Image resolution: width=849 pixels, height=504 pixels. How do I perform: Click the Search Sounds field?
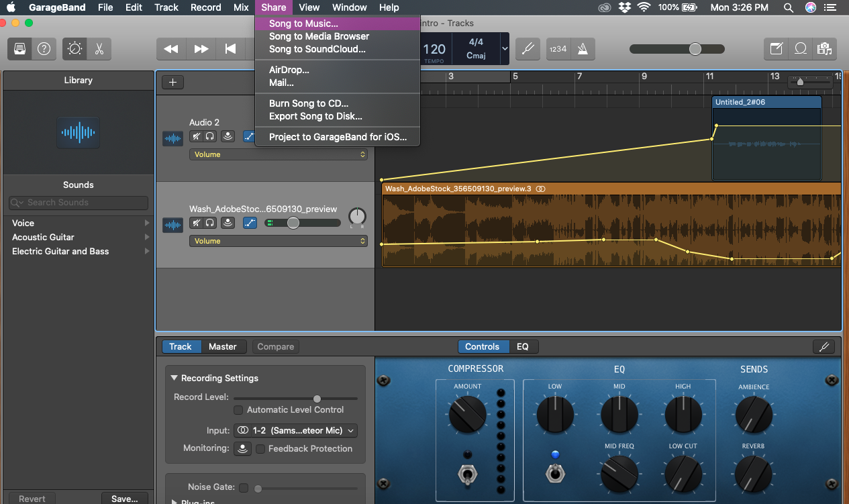[79, 202]
